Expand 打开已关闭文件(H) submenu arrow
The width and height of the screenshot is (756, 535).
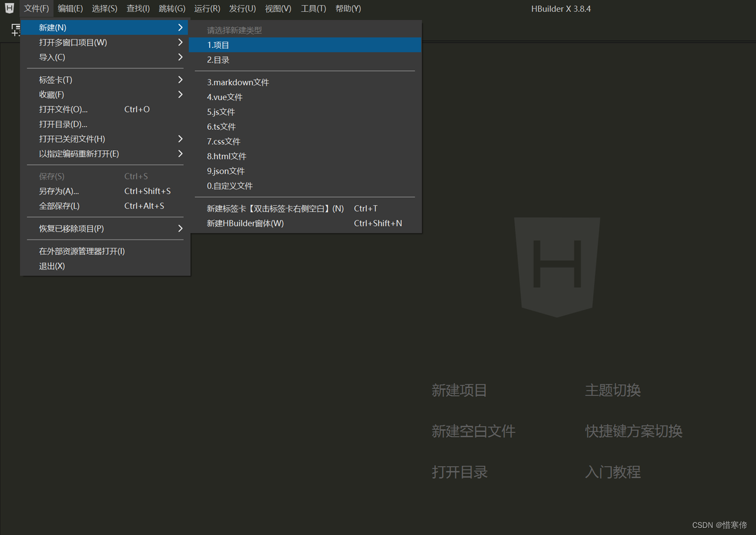(x=180, y=139)
